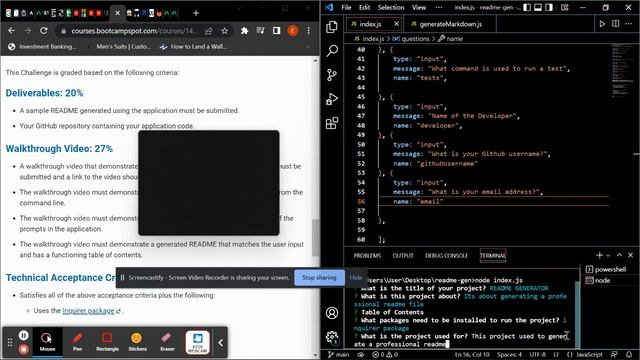Open the File menu in VS Code
Image resolution: width=640 pixels, height=360 pixels.
346,7
